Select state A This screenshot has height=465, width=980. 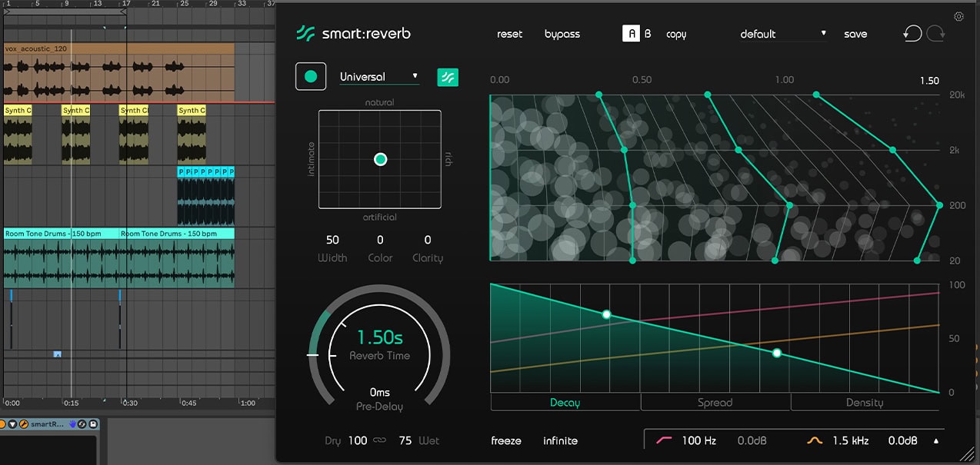pos(631,34)
